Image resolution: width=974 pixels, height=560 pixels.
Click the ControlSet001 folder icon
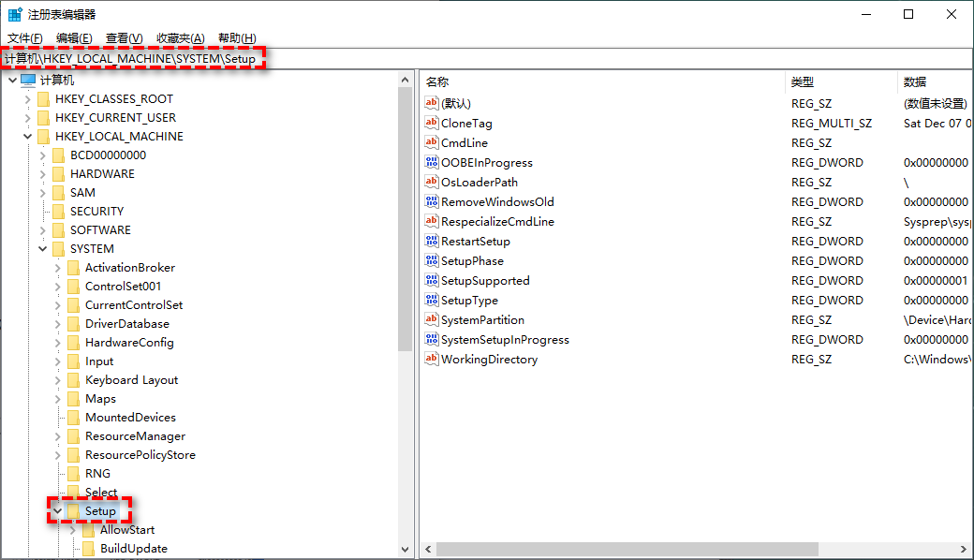tap(73, 286)
